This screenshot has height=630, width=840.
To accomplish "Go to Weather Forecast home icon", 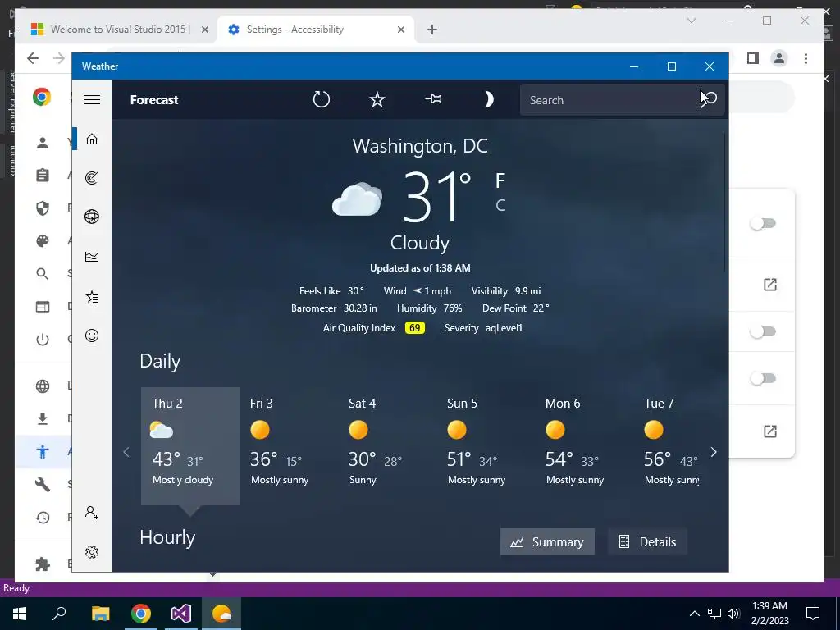I will (92, 139).
